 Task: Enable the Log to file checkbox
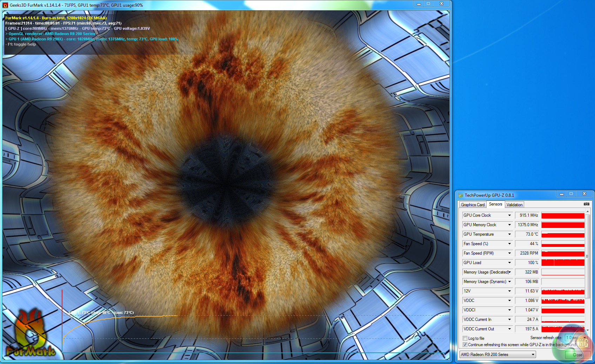465,338
